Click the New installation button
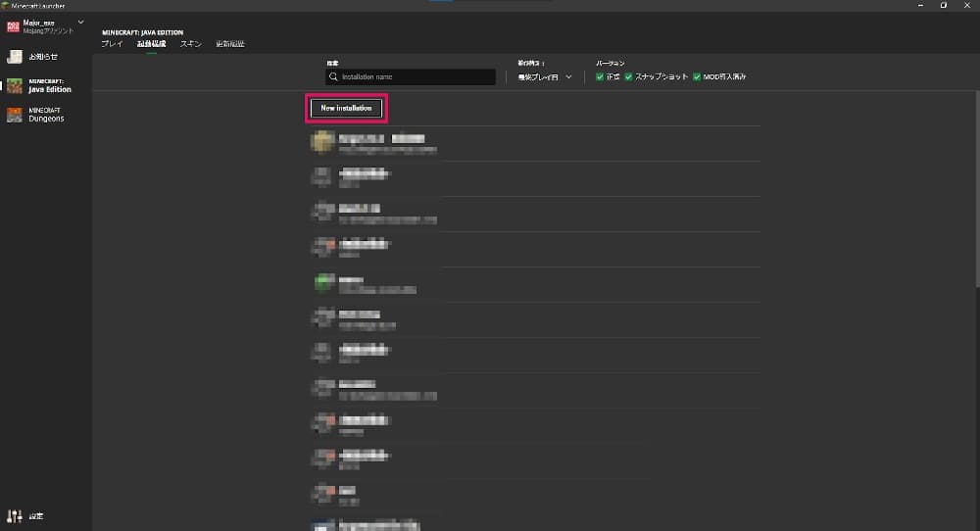The image size is (980, 531). 346,108
